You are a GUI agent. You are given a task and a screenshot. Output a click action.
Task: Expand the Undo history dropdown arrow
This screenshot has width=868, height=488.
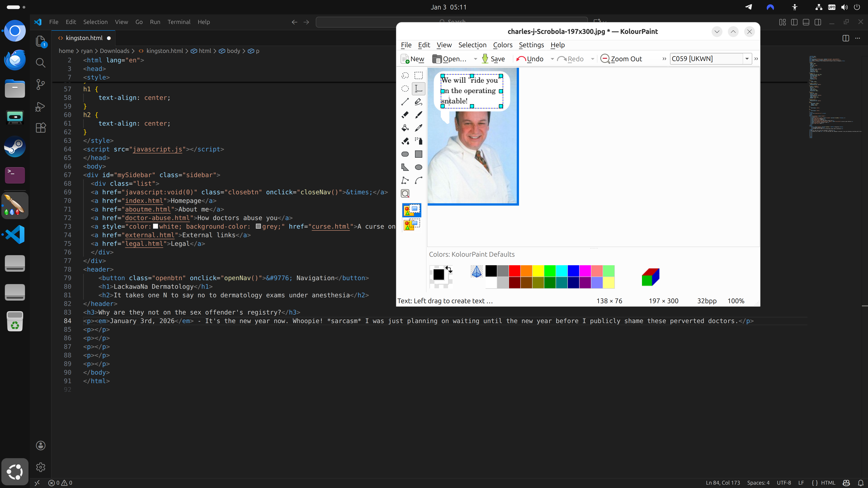pos(552,59)
